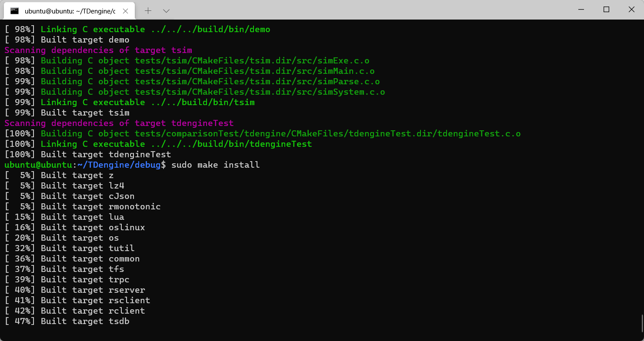Click the '~/TDengine/debug' path in prompt
The image size is (644, 341).
coord(119,165)
